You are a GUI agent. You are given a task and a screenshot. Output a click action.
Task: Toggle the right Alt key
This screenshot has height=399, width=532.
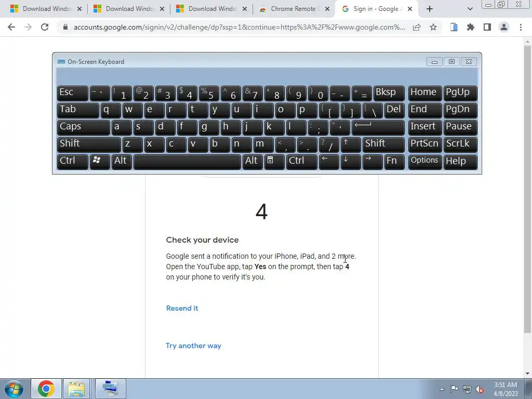[x=253, y=161]
